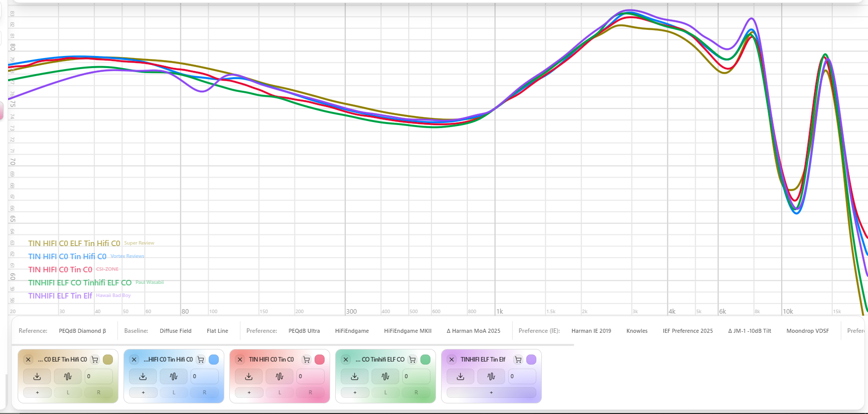
Task: Click cart icon on purple TINHIFI ELF card
Action: (x=518, y=360)
